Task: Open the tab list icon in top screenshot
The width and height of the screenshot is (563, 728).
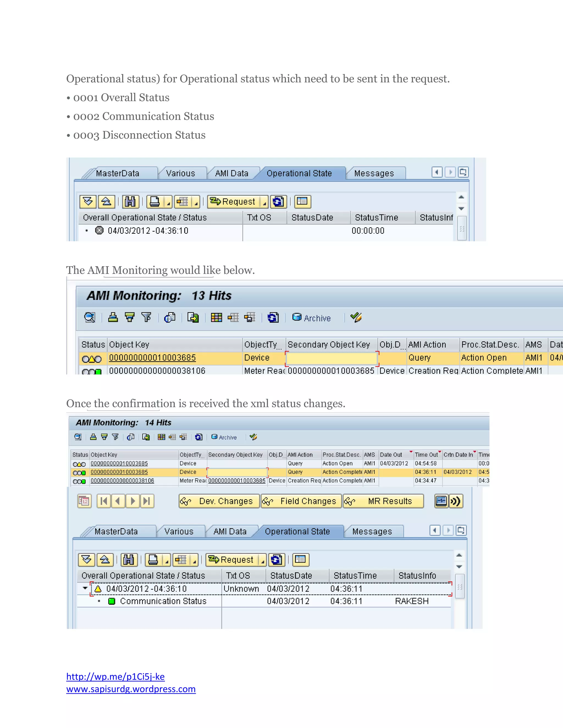Action: click(x=463, y=172)
